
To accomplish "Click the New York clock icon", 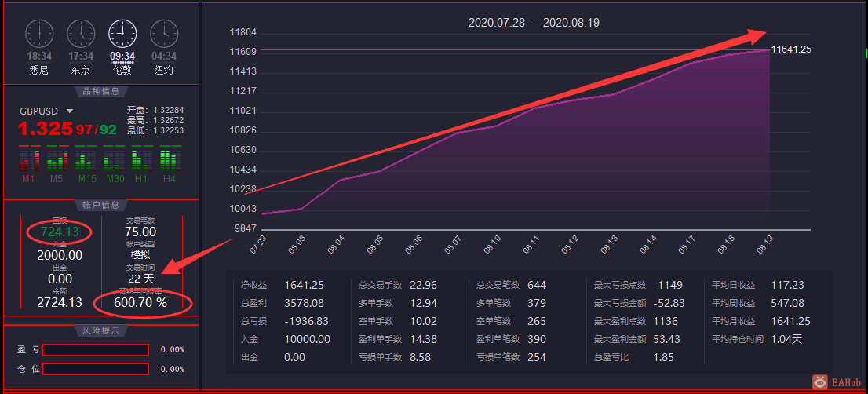I will click(x=164, y=34).
